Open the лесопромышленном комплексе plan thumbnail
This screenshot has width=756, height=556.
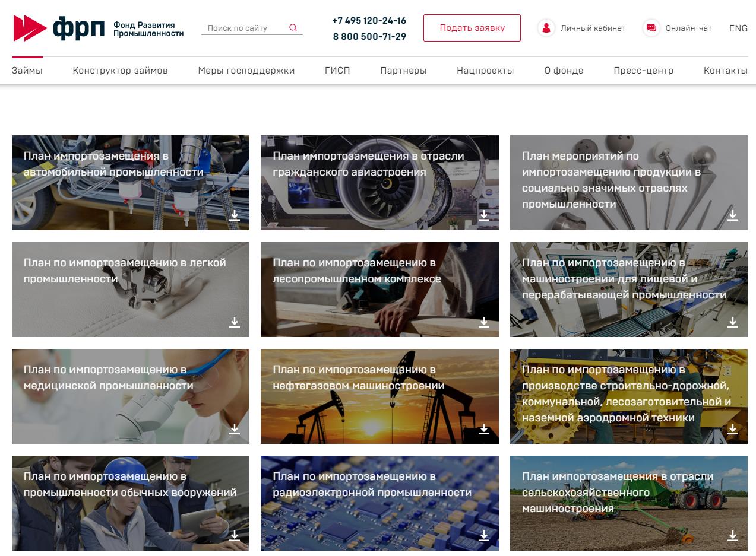[x=379, y=290]
